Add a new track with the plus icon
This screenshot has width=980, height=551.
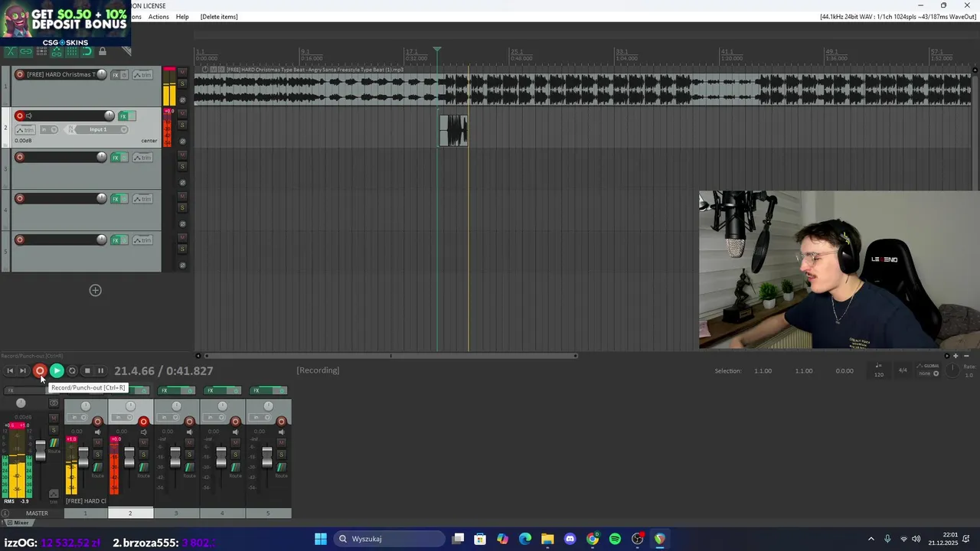point(95,290)
